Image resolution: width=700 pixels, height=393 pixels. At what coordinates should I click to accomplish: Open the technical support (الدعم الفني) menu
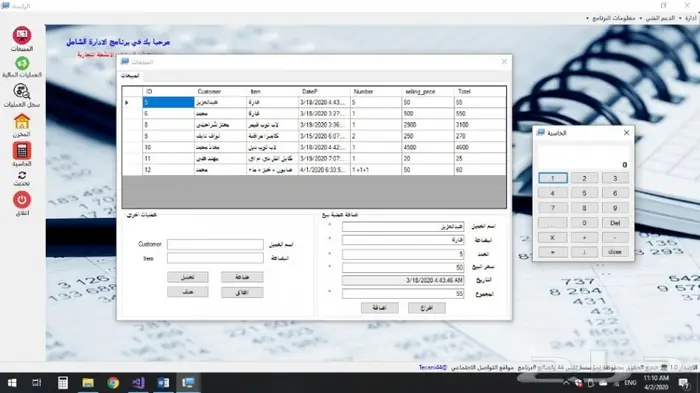659,18
